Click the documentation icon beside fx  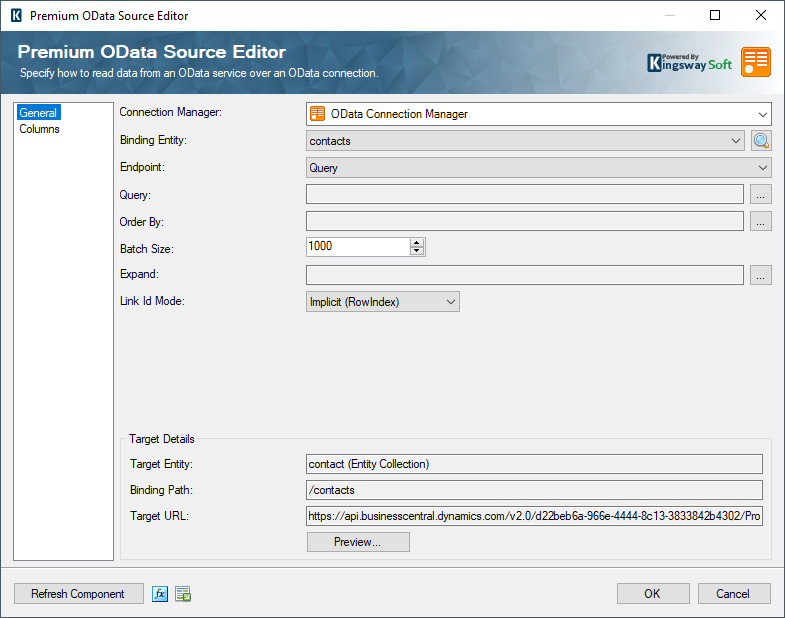[x=183, y=594]
